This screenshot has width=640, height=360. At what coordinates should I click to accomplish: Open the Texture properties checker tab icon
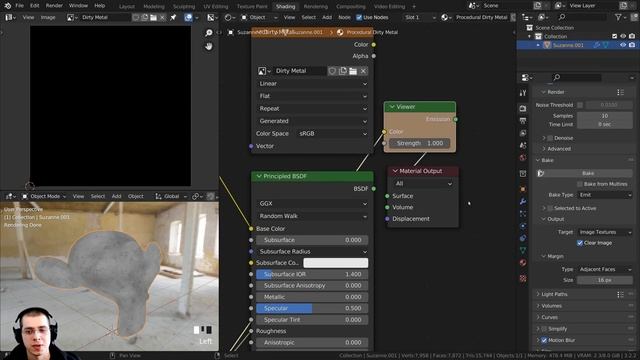tap(523, 279)
